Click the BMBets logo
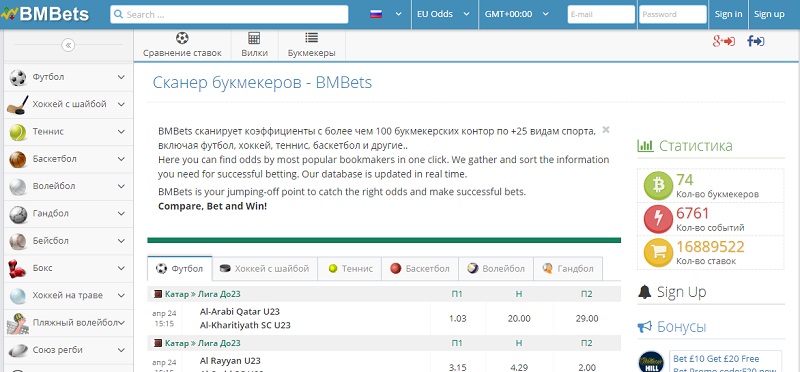Screen dimensions: 800x372 click(x=45, y=14)
